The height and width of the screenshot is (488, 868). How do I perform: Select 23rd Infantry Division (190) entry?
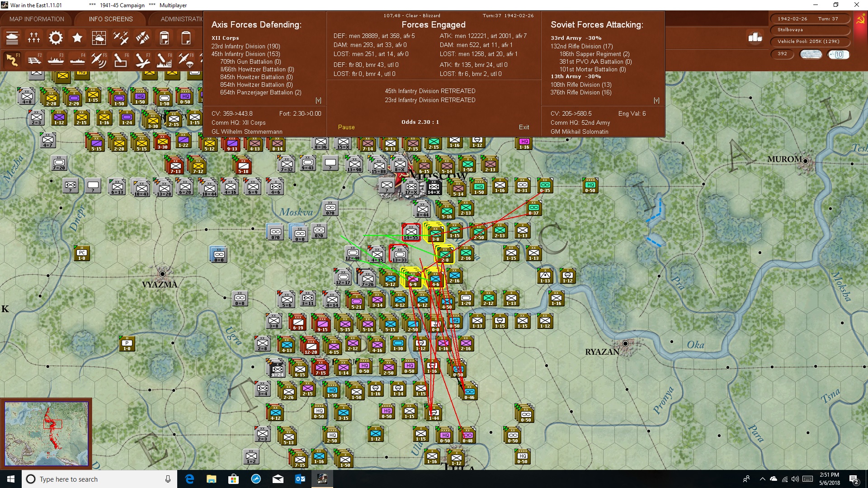(x=245, y=46)
